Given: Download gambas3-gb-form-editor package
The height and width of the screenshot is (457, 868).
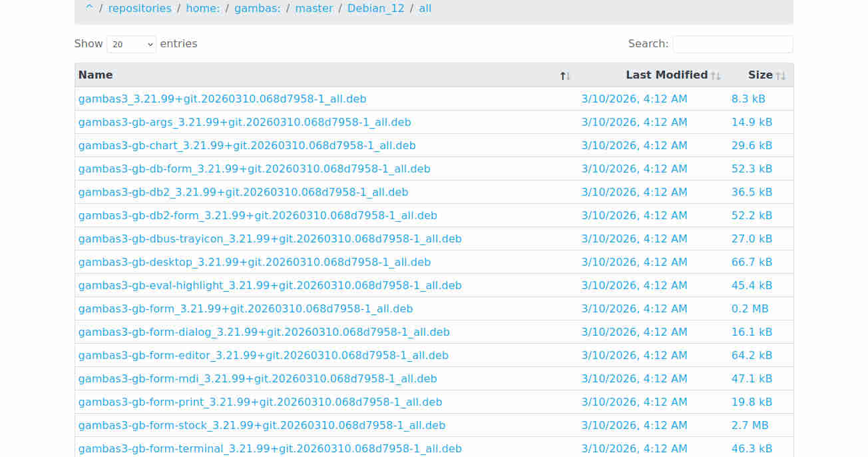Looking at the screenshot, I should (263, 356).
